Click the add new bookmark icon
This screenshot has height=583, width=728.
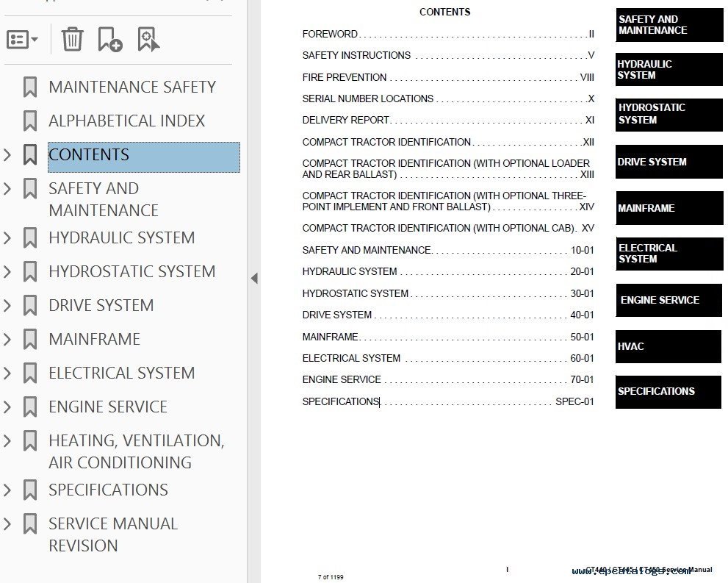[109, 39]
